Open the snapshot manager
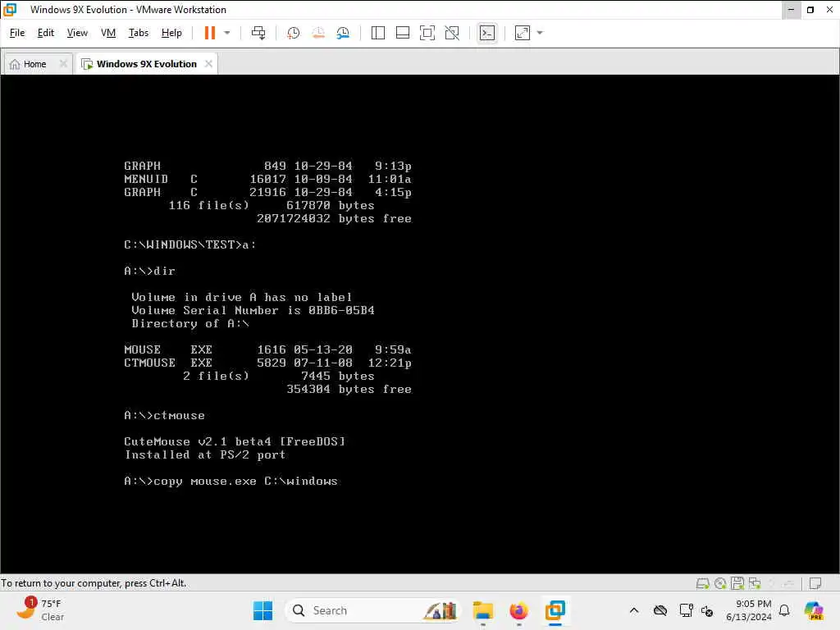 click(x=343, y=33)
